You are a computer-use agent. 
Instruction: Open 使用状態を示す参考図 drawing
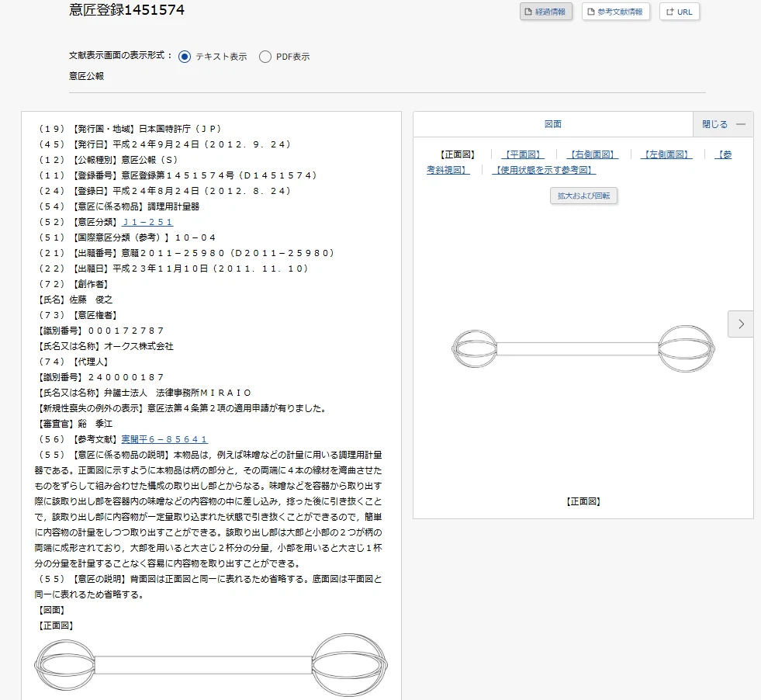point(544,170)
